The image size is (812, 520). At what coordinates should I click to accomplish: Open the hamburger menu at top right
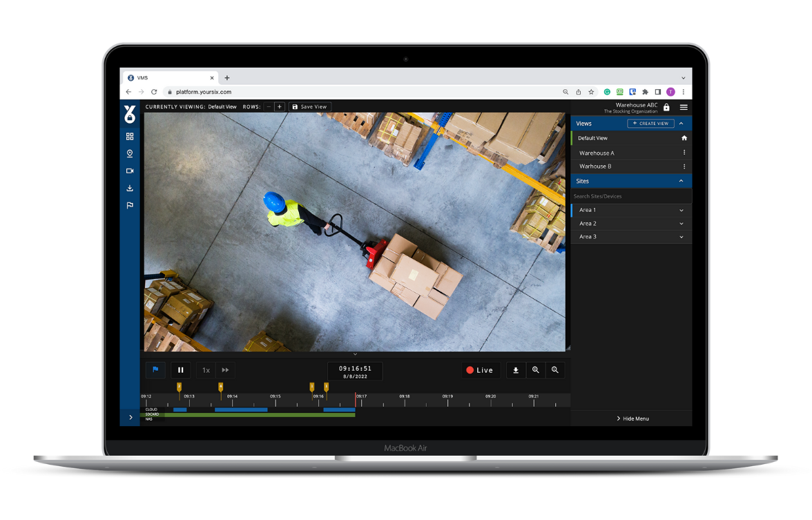click(x=684, y=107)
